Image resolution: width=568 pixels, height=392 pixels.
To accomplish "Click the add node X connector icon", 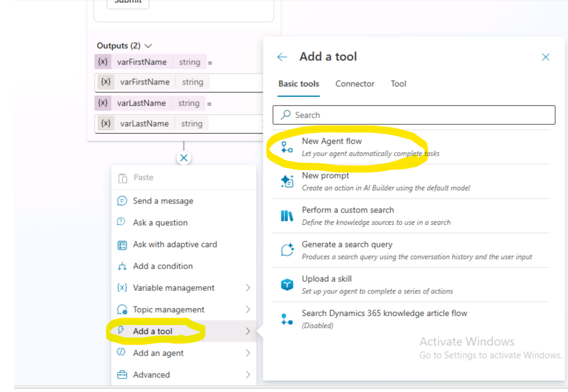I will click(x=184, y=158).
